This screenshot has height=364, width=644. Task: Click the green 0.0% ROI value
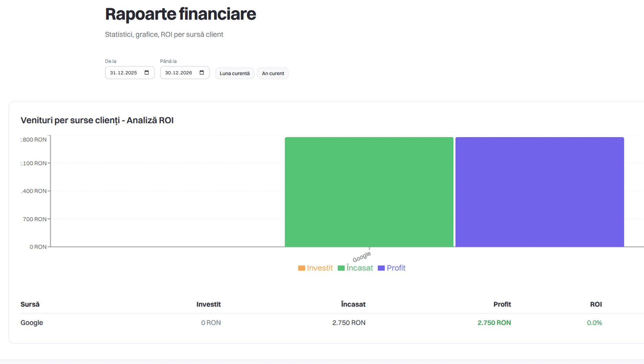point(594,322)
